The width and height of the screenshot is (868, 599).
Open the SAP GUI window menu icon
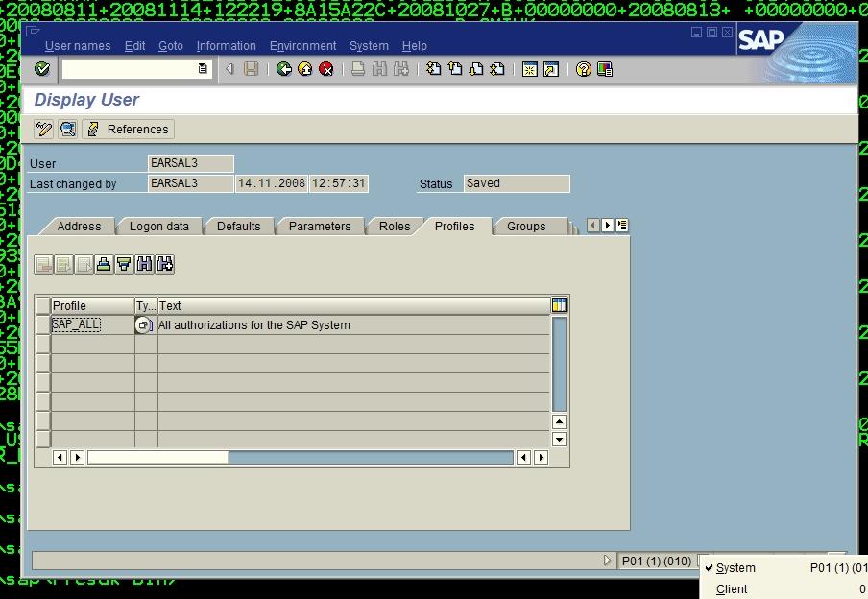pyautogui.click(x=33, y=32)
